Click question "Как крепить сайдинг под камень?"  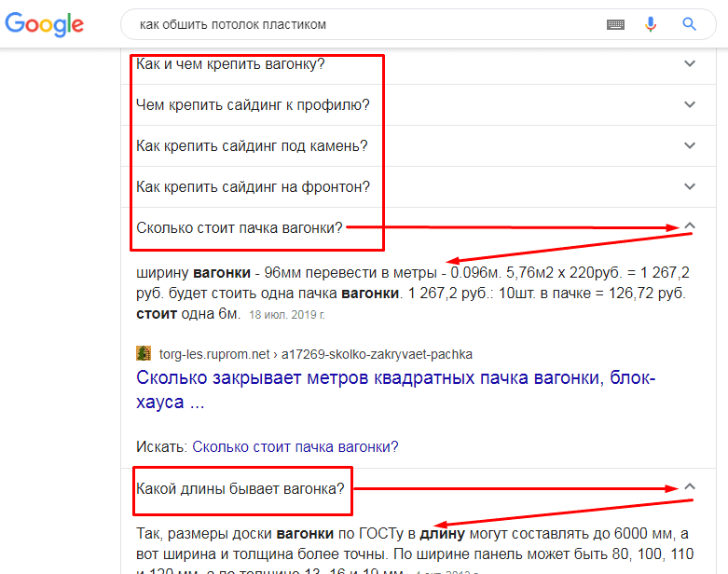point(252,146)
